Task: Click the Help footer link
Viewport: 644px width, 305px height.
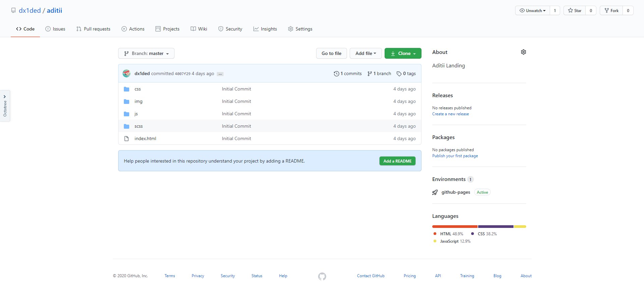Action: point(283,276)
